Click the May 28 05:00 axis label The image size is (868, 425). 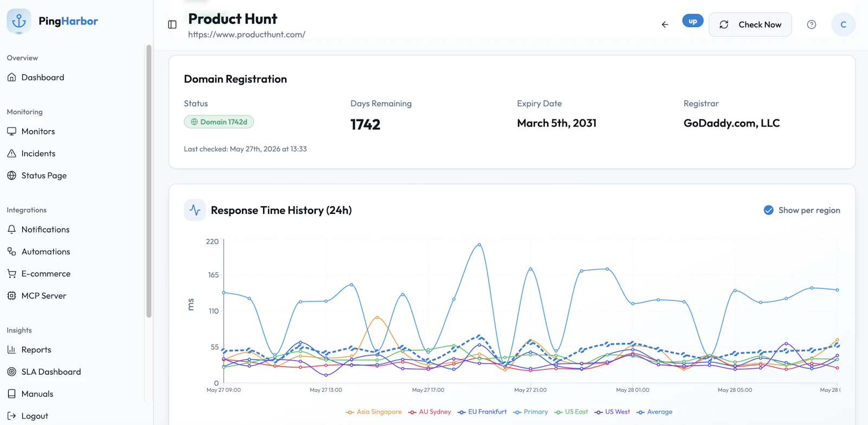735,390
